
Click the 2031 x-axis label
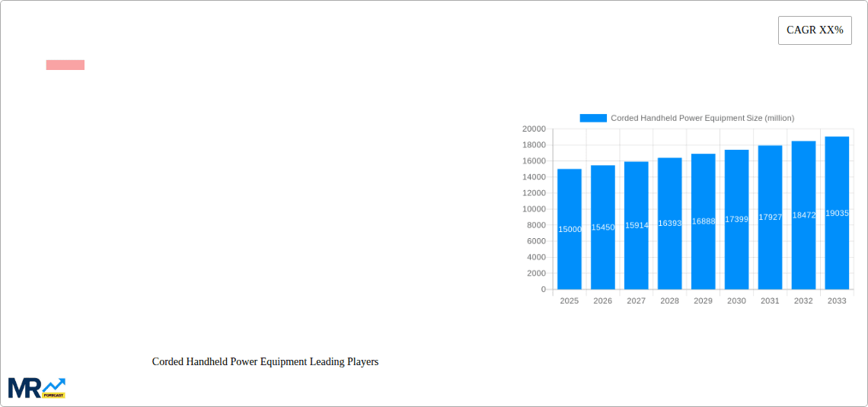770,300
